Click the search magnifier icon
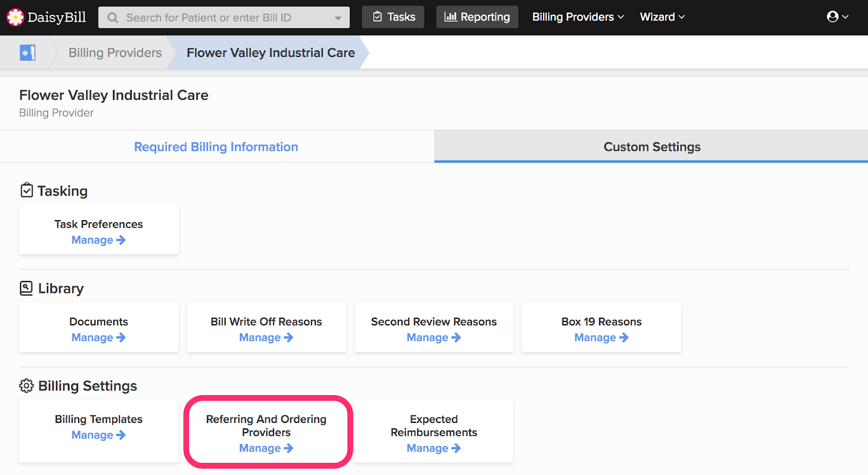This screenshot has width=868, height=475. click(x=113, y=18)
